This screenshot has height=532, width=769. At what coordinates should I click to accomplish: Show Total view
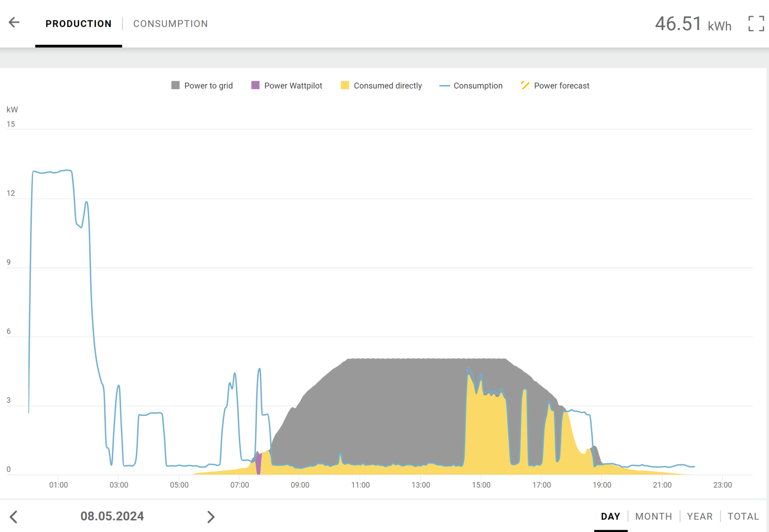[743, 516]
